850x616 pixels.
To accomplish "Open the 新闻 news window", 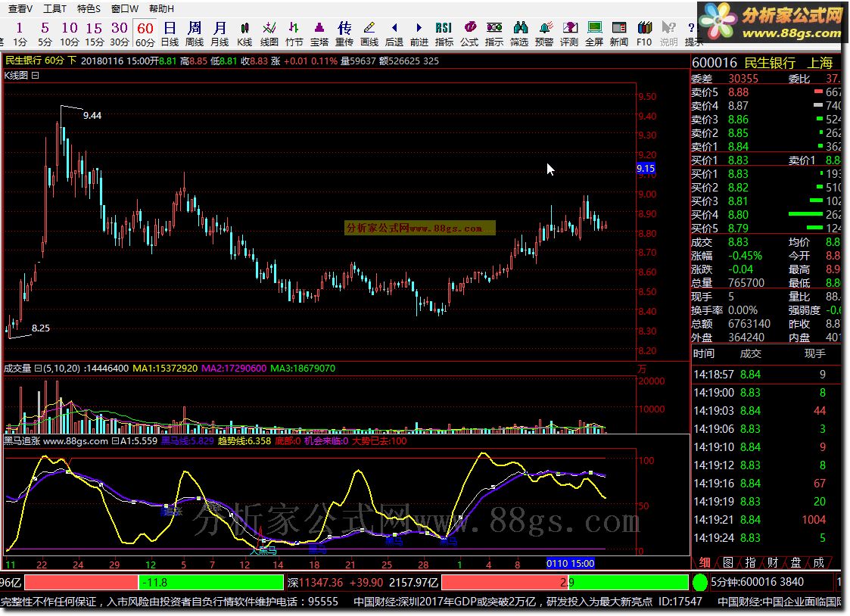I will (619, 33).
